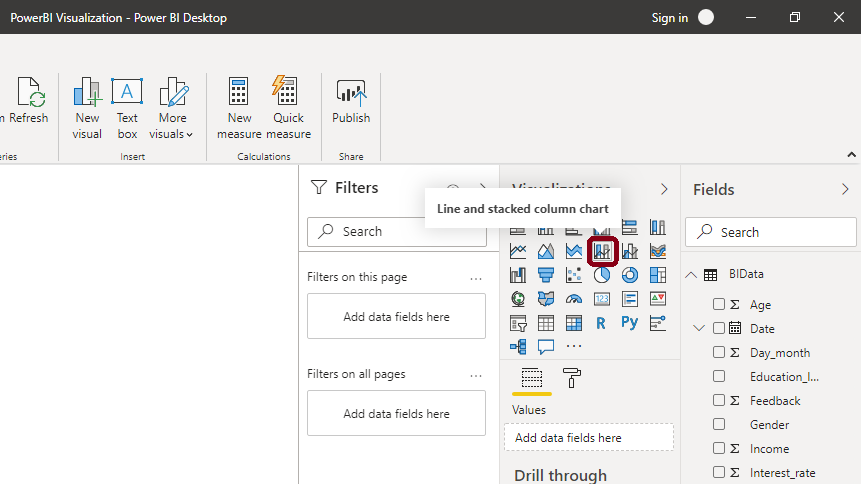This screenshot has width=861, height=484.
Task: Pick the Pie chart visualization
Action: (x=602, y=274)
